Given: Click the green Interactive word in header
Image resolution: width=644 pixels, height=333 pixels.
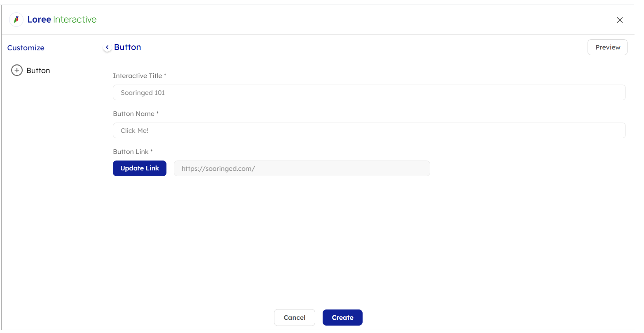Looking at the screenshot, I should click(x=75, y=20).
